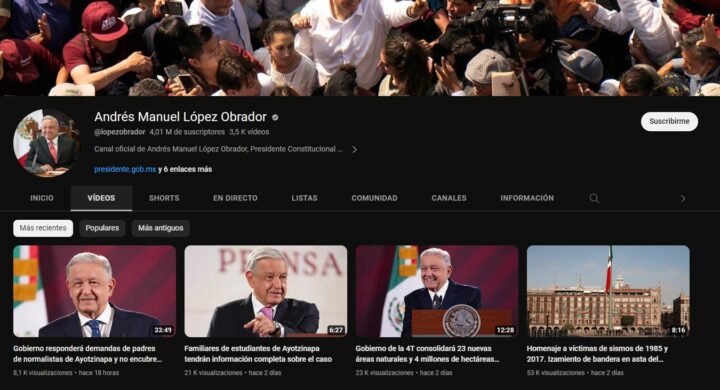This screenshot has width=720, height=390.
Task: Click '8,1 K visualizaciones' metadata text
Action: point(43,373)
